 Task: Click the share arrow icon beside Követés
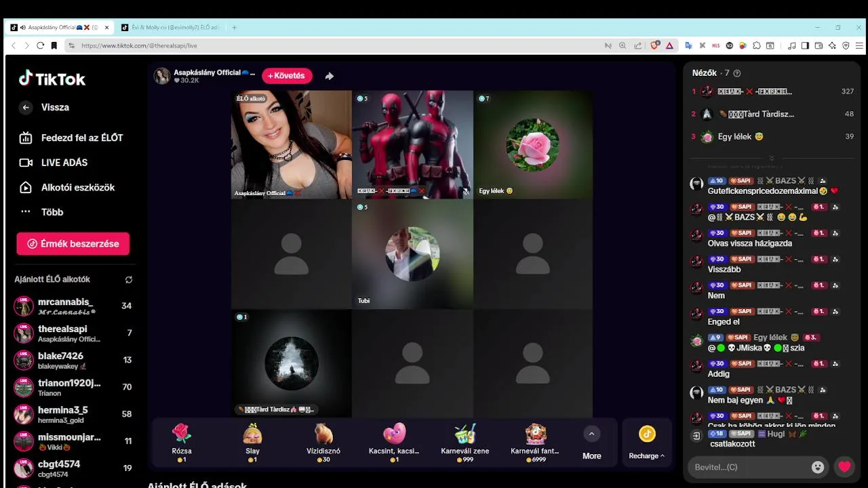[329, 76]
